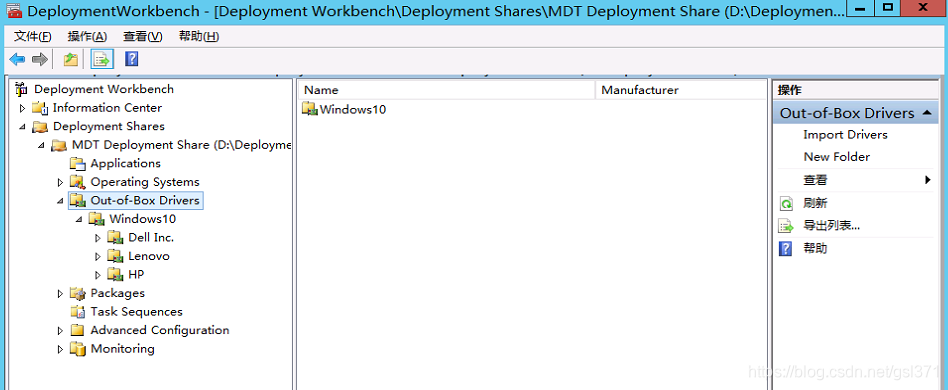Expand the Advanced Configuration node
The width and height of the screenshot is (948, 390).
point(60,330)
